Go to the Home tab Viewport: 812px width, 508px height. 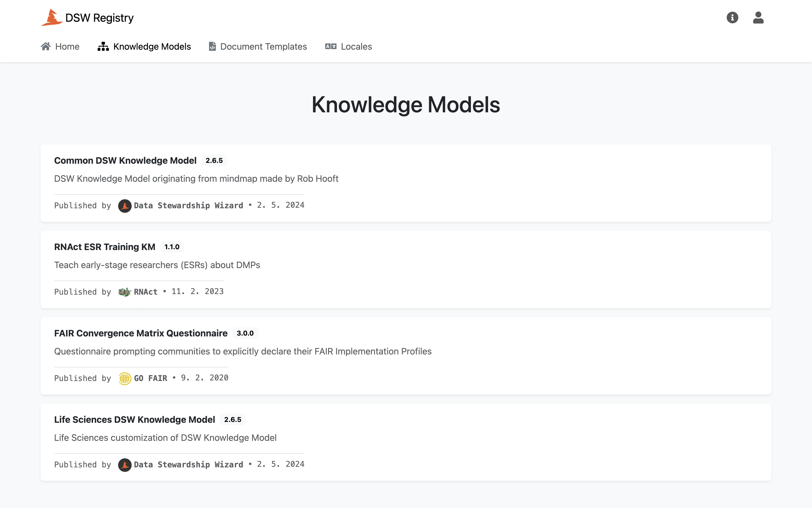click(60, 46)
